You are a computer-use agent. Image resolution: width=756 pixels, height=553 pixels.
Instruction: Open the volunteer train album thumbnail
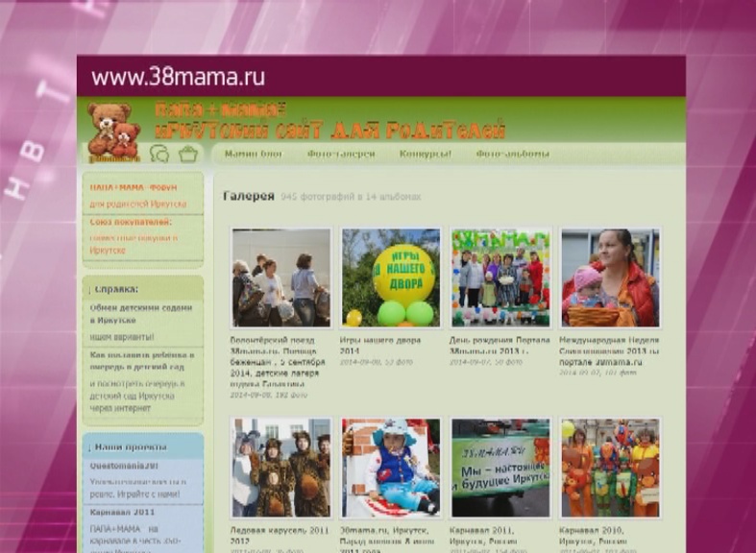click(x=281, y=277)
